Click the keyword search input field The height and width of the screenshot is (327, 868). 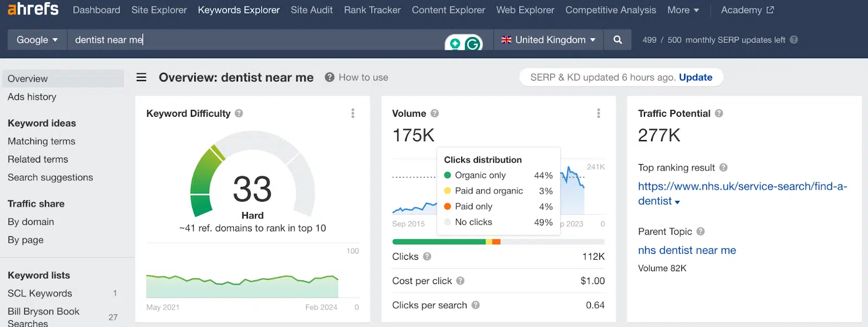click(255, 40)
